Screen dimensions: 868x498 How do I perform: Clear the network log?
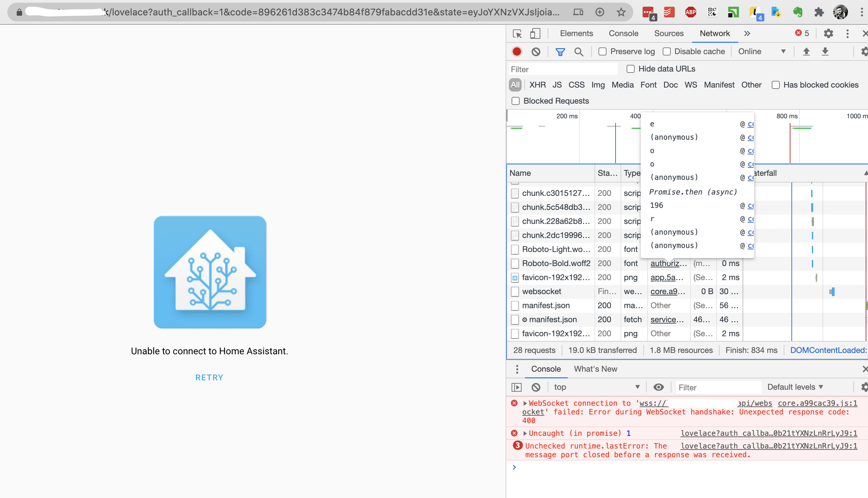(536, 52)
